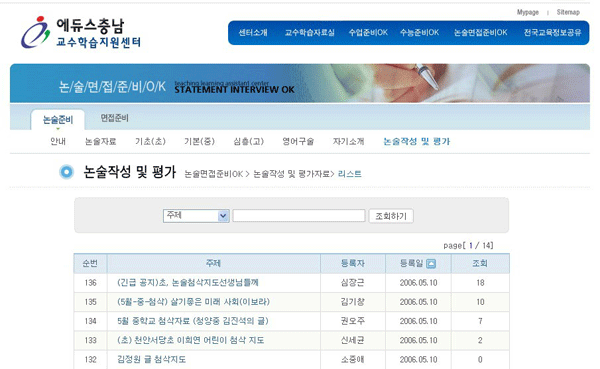
Task: Click the 에듀스충남 logo
Action: point(81,32)
